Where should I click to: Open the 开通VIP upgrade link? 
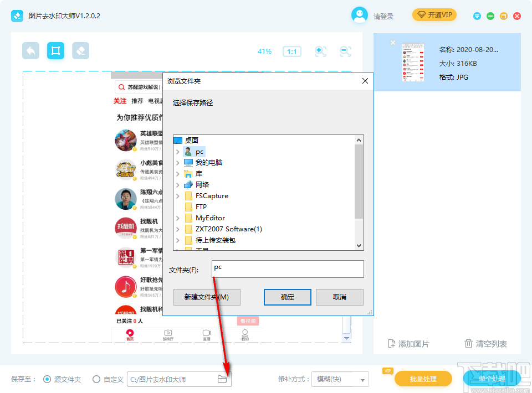tap(434, 15)
